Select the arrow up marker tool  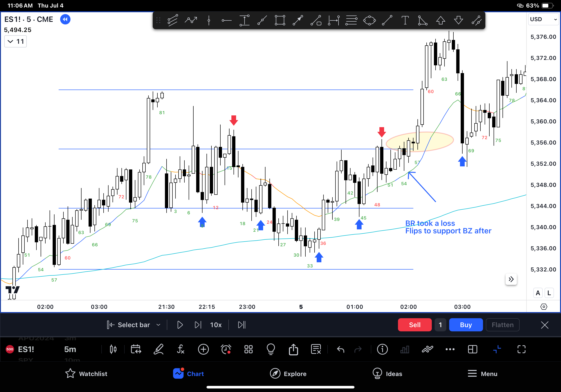tap(440, 20)
